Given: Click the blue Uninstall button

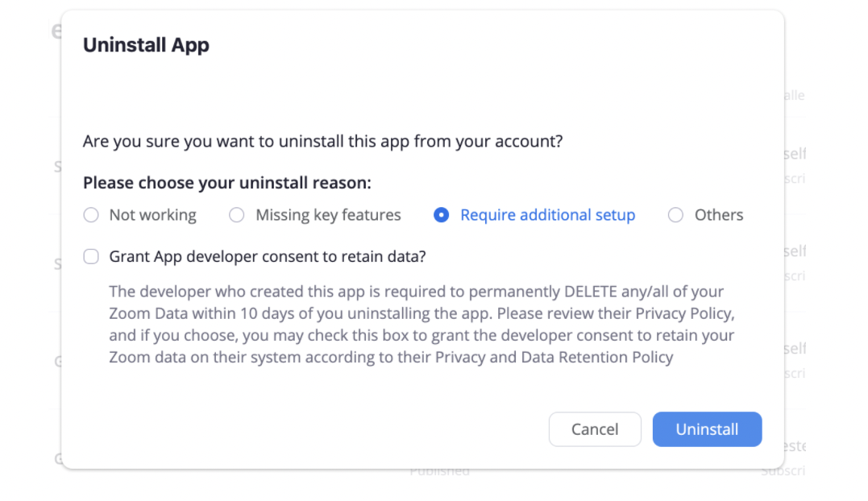Looking at the screenshot, I should click(707, 429).
